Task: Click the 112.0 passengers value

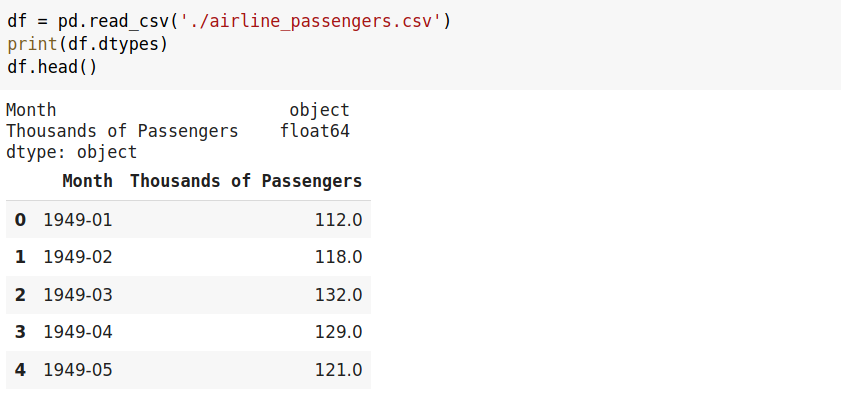Action: pyautogui.click(x=337, y=219)
